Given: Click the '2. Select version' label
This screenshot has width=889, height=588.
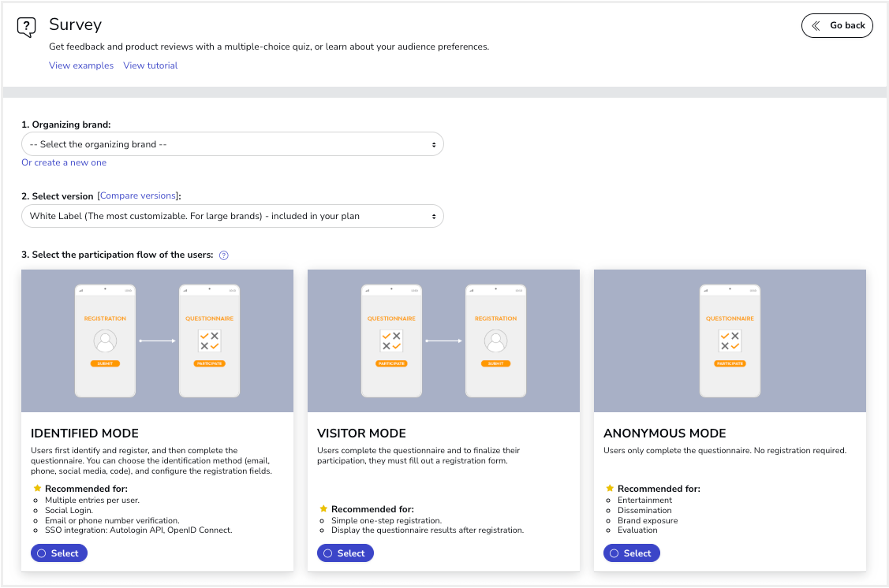Looking at the screenshot, I should coord(58,196).
